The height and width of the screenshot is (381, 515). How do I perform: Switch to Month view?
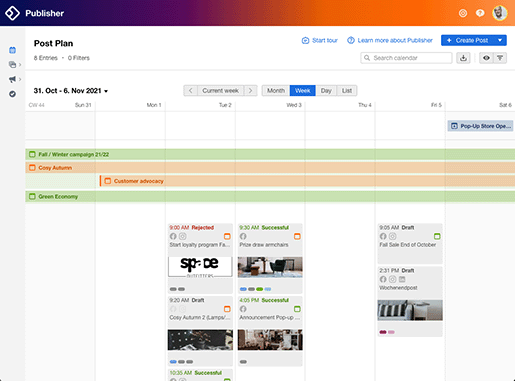[276, 91]
